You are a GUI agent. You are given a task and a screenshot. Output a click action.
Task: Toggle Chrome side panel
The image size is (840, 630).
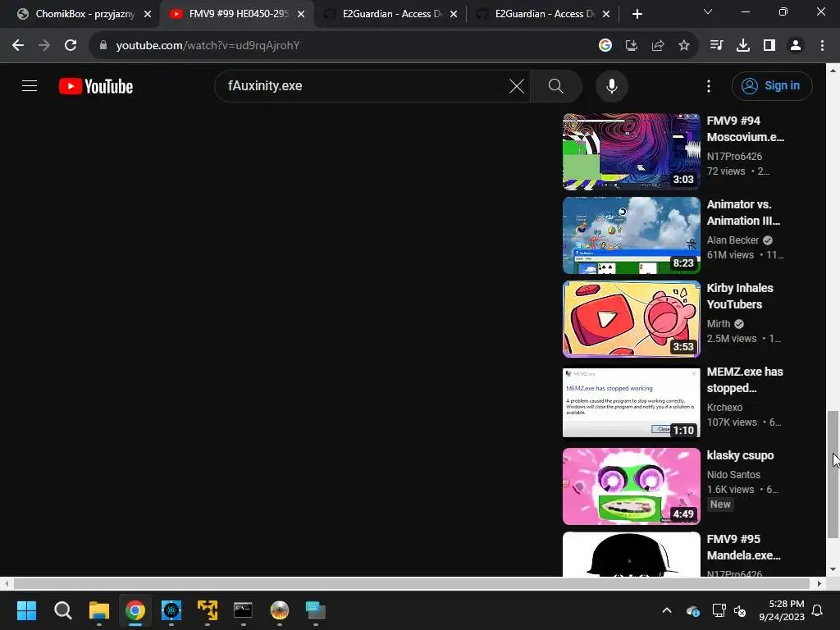(769, 46)
